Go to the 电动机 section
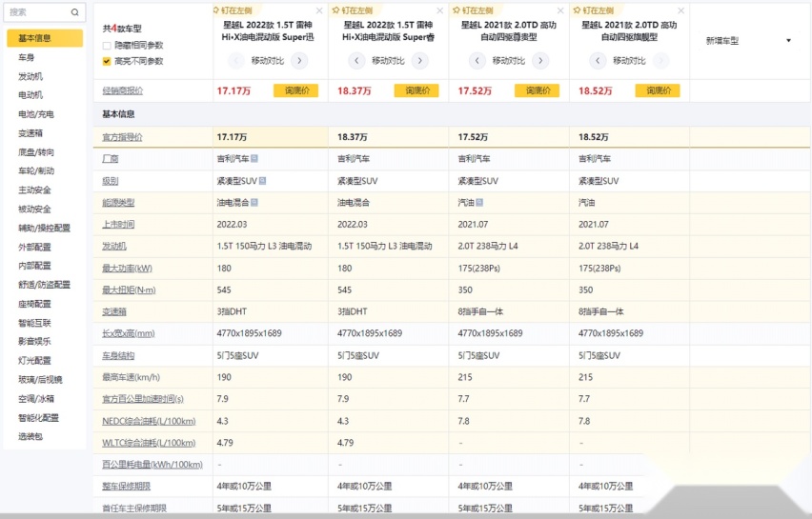 [x=30, y=95]
